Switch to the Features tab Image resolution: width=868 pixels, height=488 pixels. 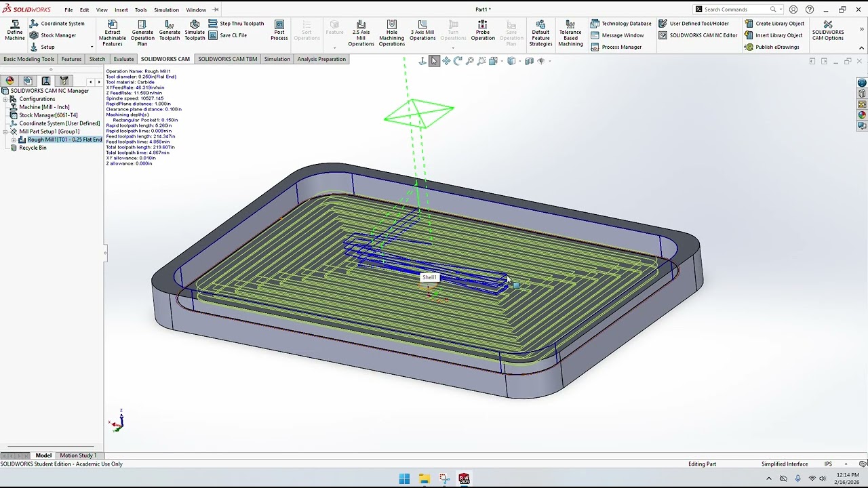coord(71,59)
